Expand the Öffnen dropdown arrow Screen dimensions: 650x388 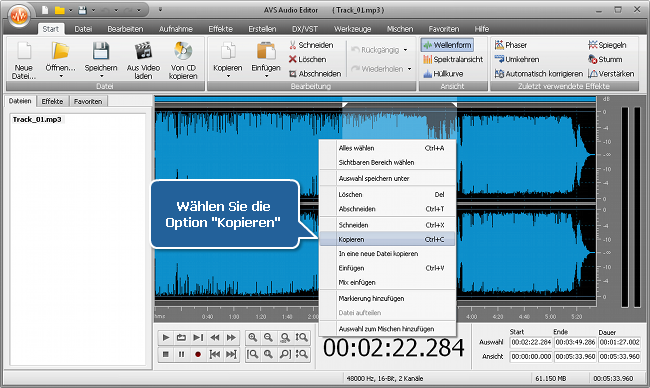pos(61,76)
